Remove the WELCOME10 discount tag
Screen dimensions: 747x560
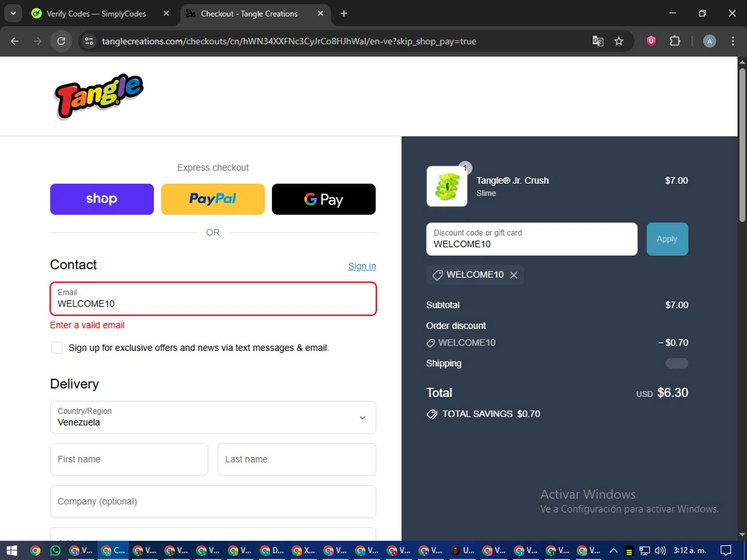[x=514, y=275]
